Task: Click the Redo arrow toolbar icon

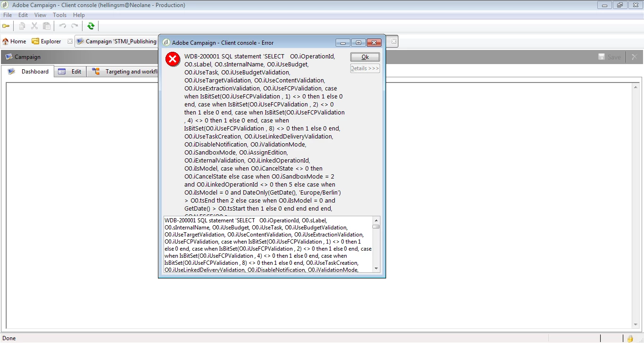Action: tap(74, 26)
